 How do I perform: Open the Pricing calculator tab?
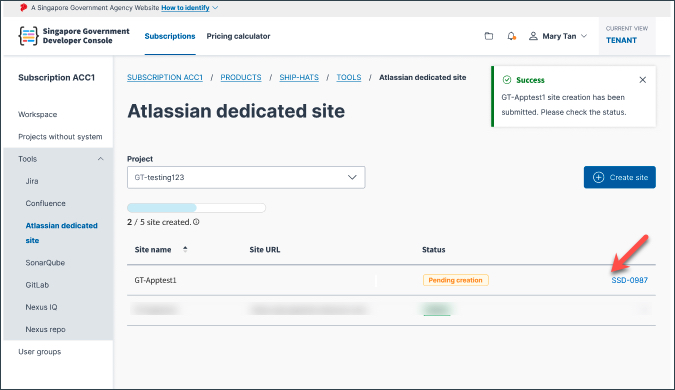pos(238,36)
